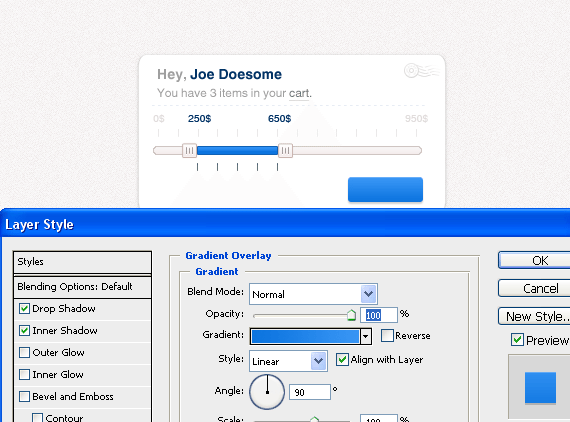Enable the Inner Glow checkbox

pyautogui.click(x=24, y=374)
